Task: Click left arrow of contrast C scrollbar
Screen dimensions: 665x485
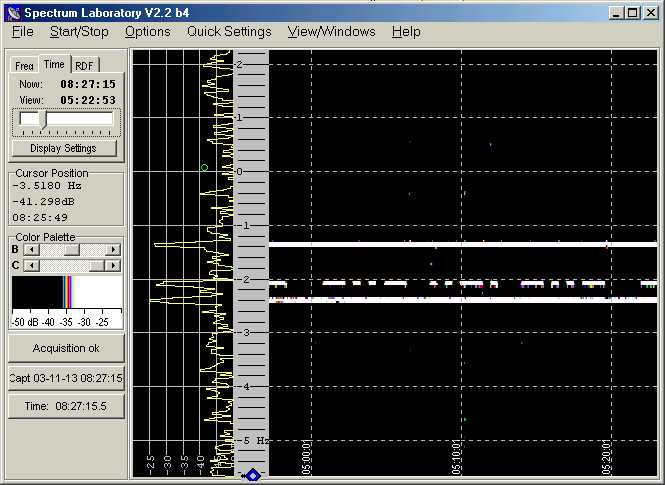Action: [31, 265]
